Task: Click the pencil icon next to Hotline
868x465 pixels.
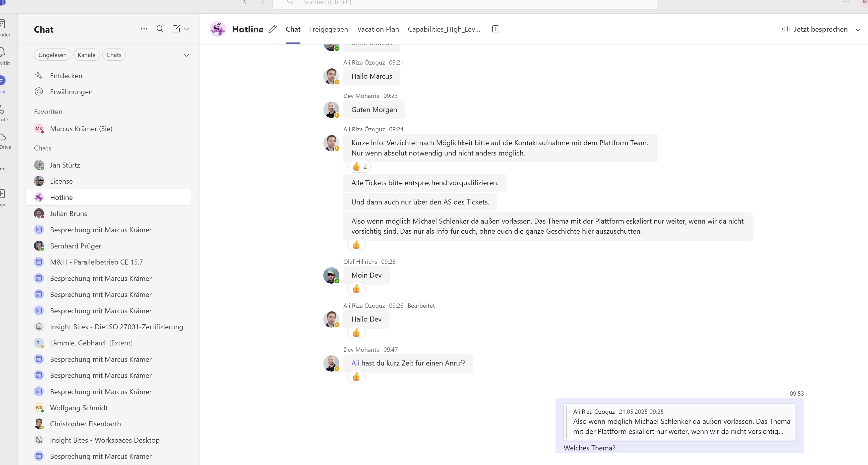Action: 273,29
